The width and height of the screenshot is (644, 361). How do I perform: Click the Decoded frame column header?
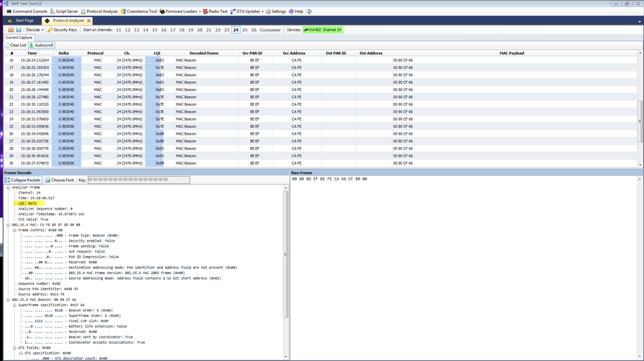point(204,53)
